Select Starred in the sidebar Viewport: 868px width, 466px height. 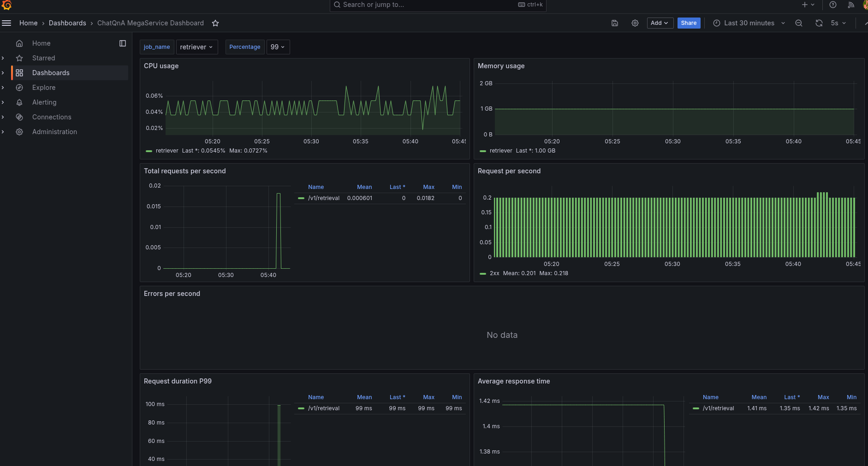point(44,58)
